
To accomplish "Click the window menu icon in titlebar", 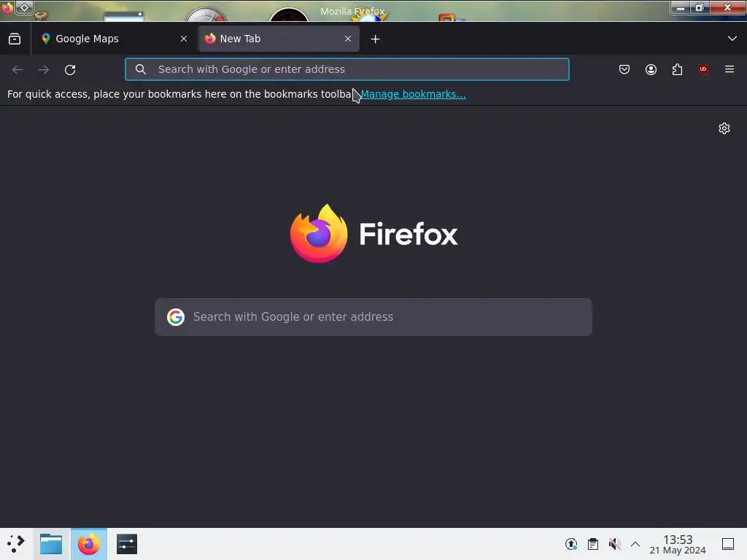I will 7,7.
